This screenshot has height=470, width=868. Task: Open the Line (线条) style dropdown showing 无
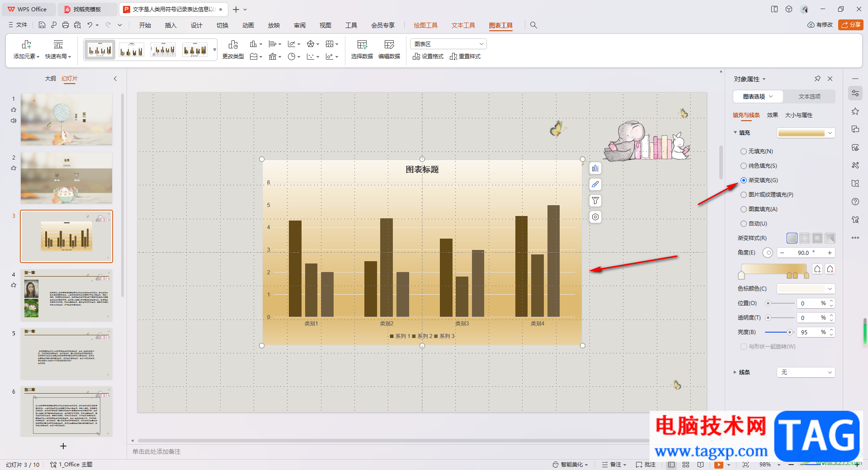point(806,372)
